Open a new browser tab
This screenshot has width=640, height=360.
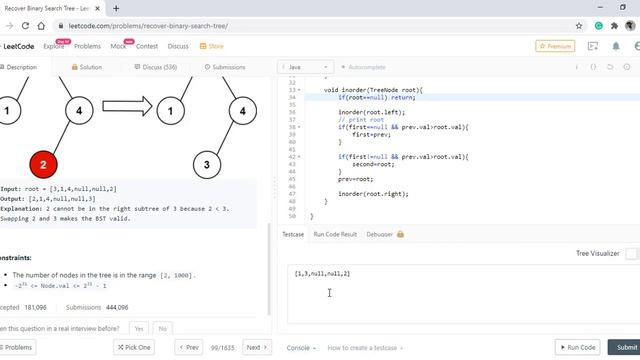[116, 8]
